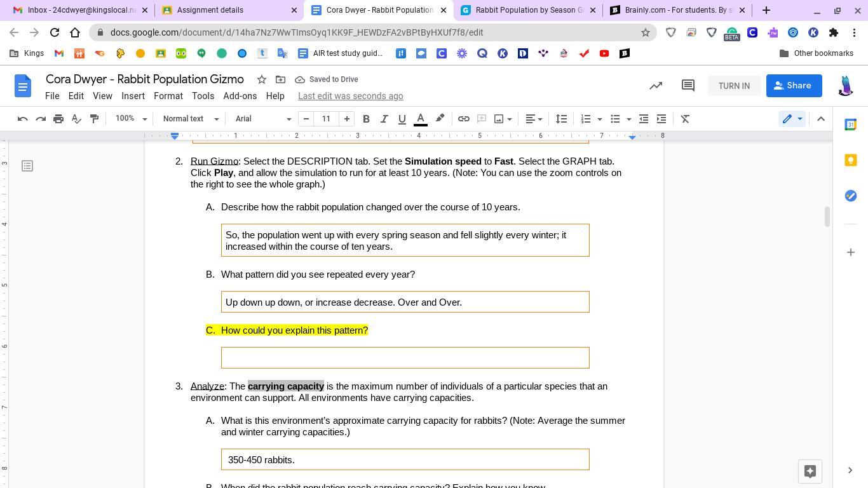Viewport: 868px width, 488px height.
Task: Click the Undo arrow in the toolbar
Action: 22,119
